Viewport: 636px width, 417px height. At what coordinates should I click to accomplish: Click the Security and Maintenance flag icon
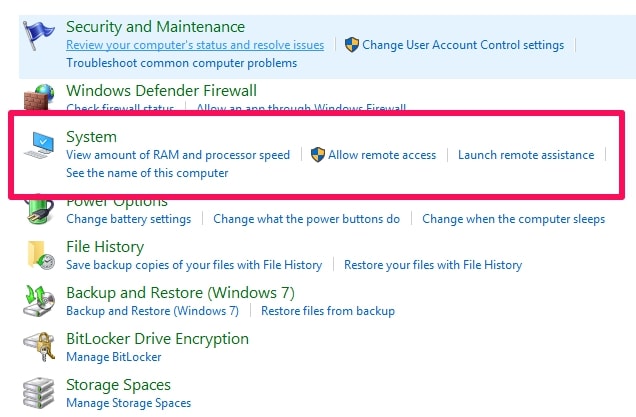coord(38,35)
